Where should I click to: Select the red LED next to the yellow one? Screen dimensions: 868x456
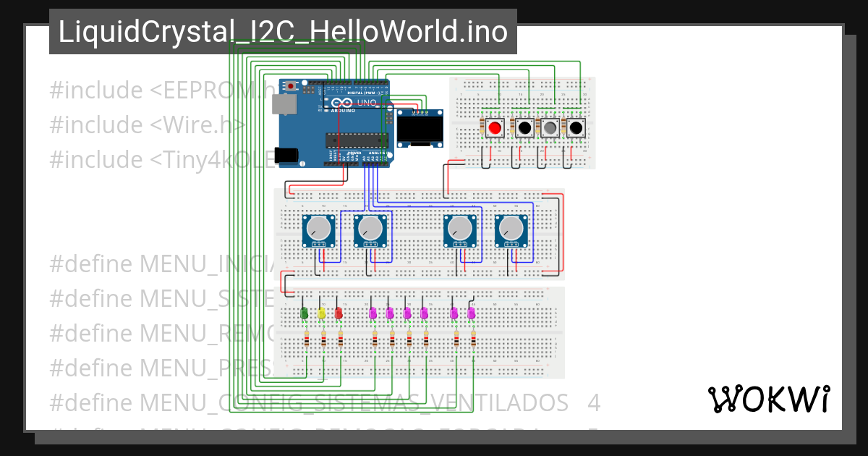337,313
